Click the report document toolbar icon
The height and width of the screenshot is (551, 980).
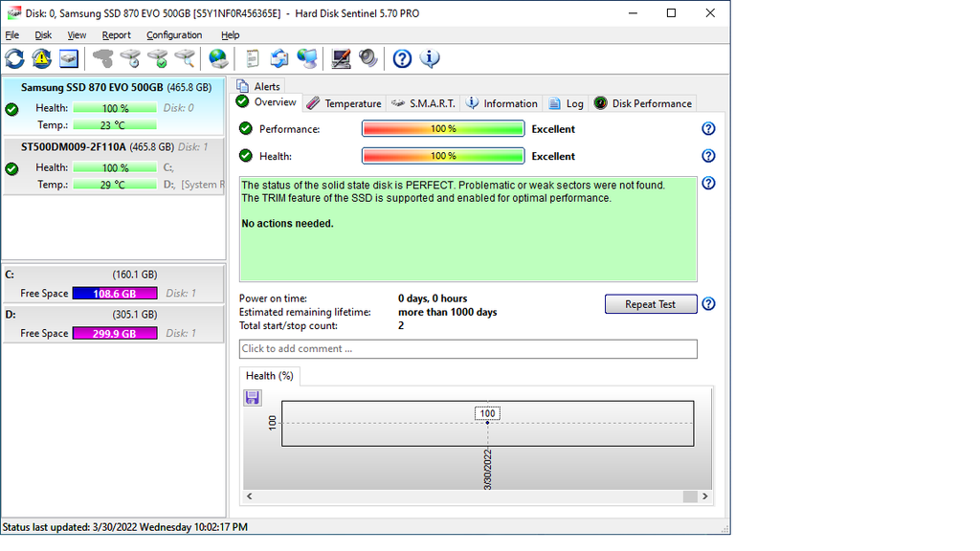pyautogui.click(x=253, y=58)
